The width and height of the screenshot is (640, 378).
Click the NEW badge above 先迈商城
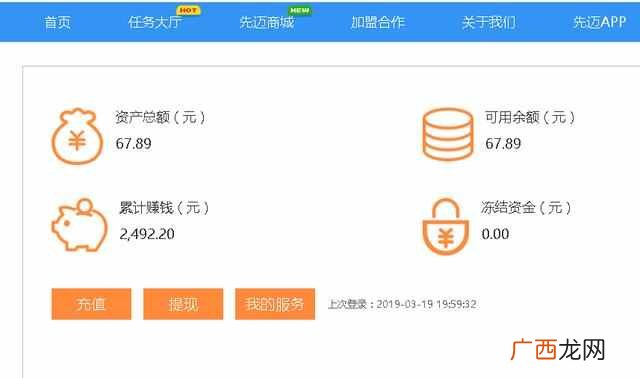point(300,10)
